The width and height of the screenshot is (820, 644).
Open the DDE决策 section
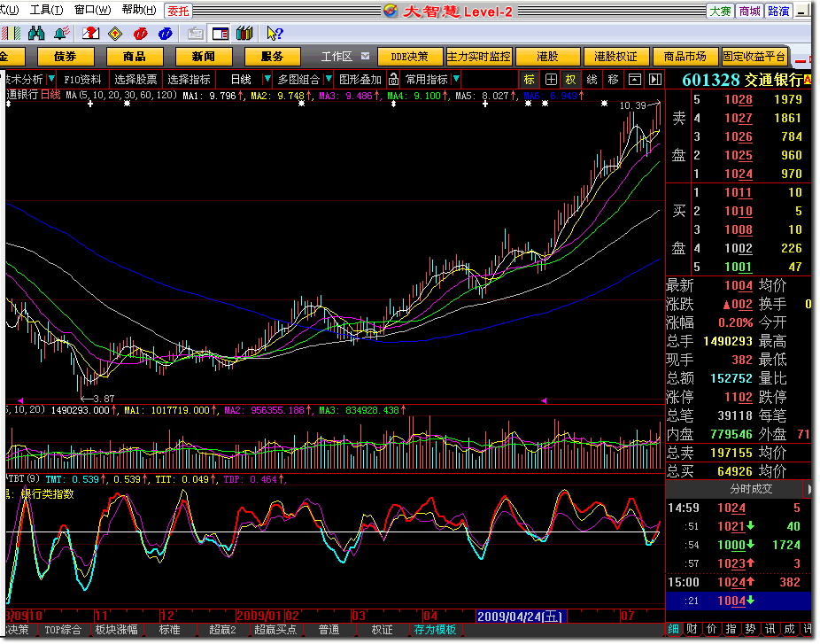click(409, 57)
